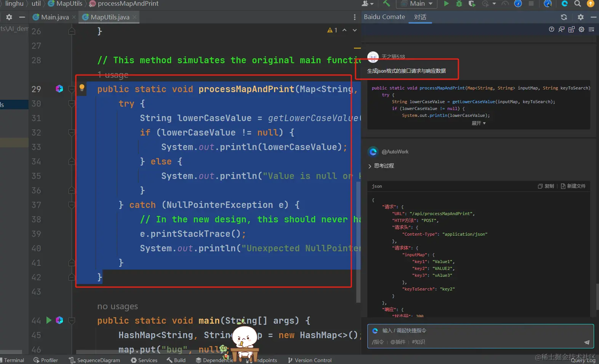Click the @插件 shortcut in chat input

tap(398, 342)
